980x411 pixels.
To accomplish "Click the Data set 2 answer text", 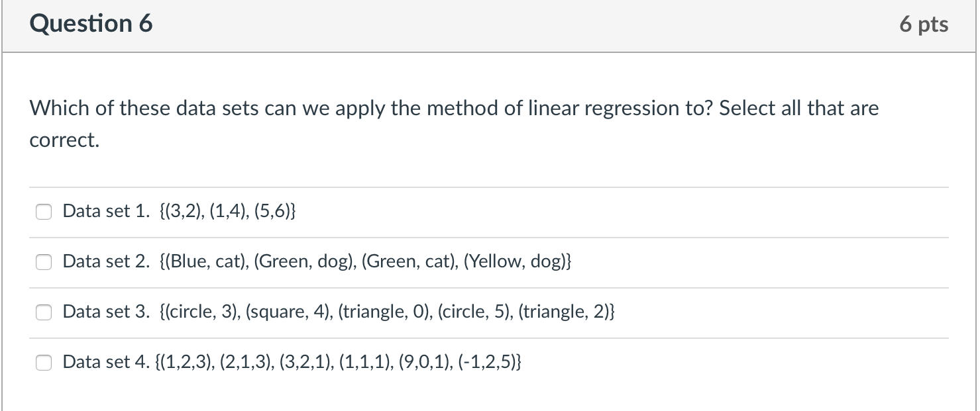I will 315,262.
